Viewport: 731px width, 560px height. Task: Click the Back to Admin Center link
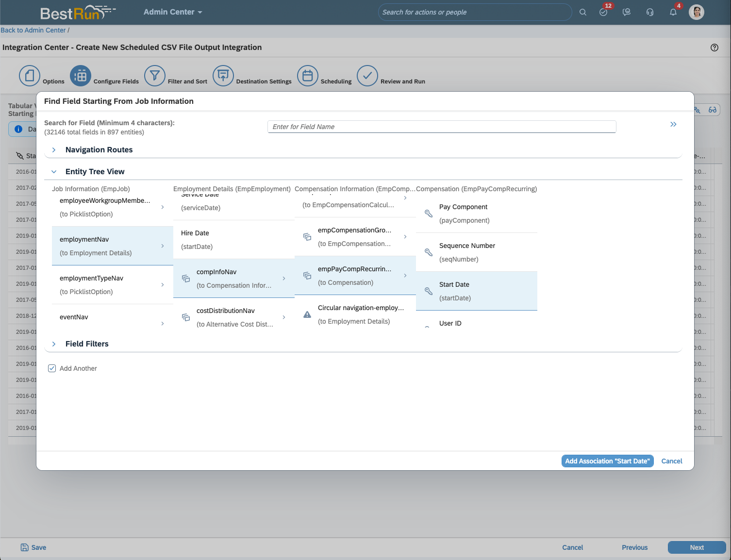pyautogui.click(x=33, y=30)
